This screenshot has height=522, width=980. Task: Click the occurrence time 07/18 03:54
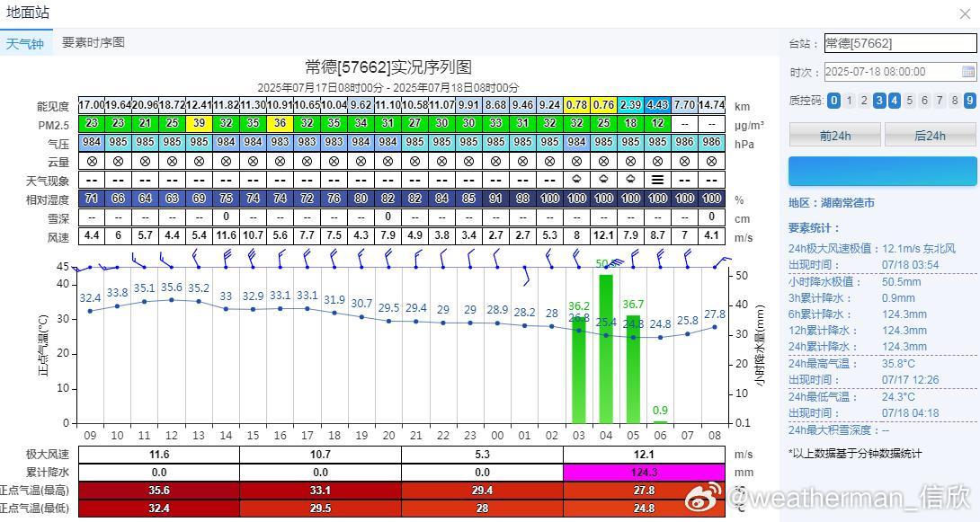(x=910, y=265)
